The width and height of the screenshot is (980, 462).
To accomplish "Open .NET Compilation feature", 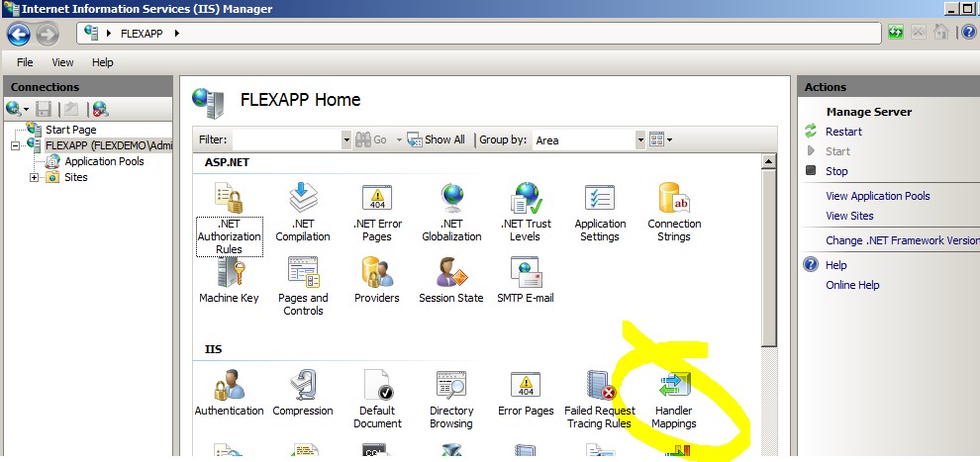I will (x=303, y=213).
